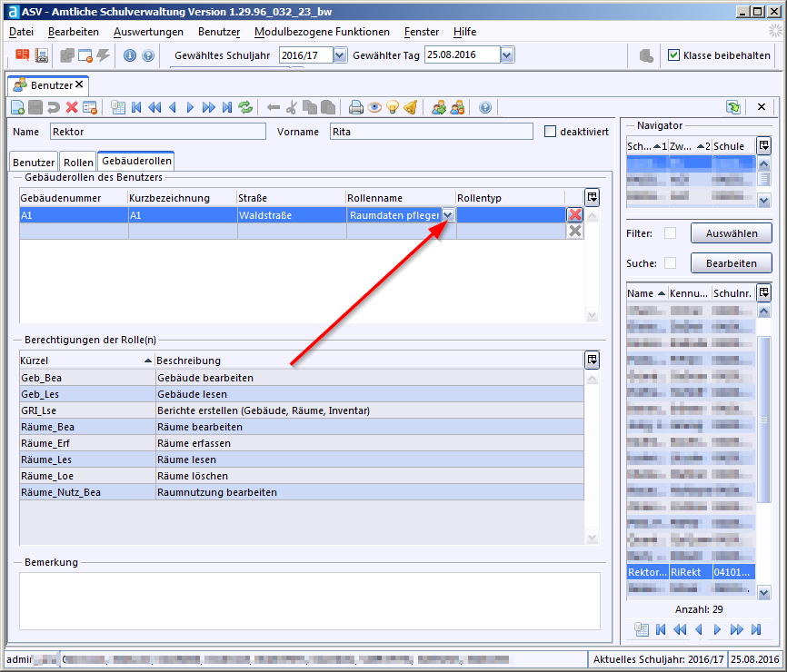Image resolution: width=787 pixels, height=672 pixels.
Task: Click the light bulb icon in toolbar
Action: [x=393, y=107]
